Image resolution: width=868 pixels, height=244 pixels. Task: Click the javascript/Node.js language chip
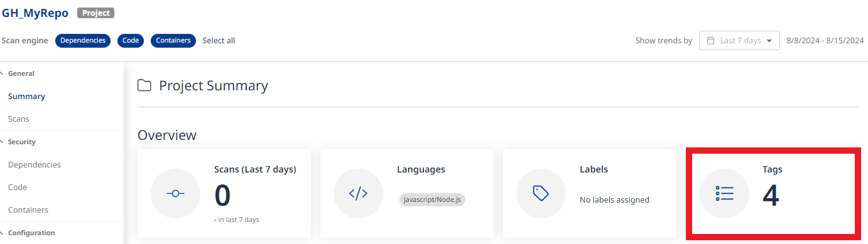coord(432,199)
